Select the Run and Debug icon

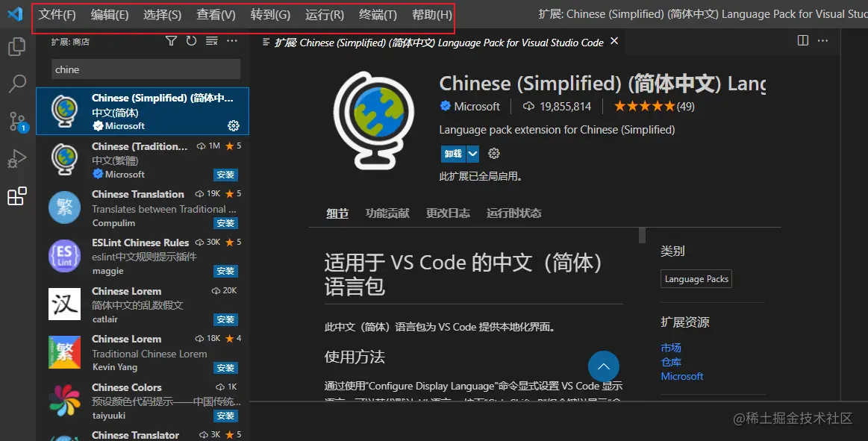point(17,158)
